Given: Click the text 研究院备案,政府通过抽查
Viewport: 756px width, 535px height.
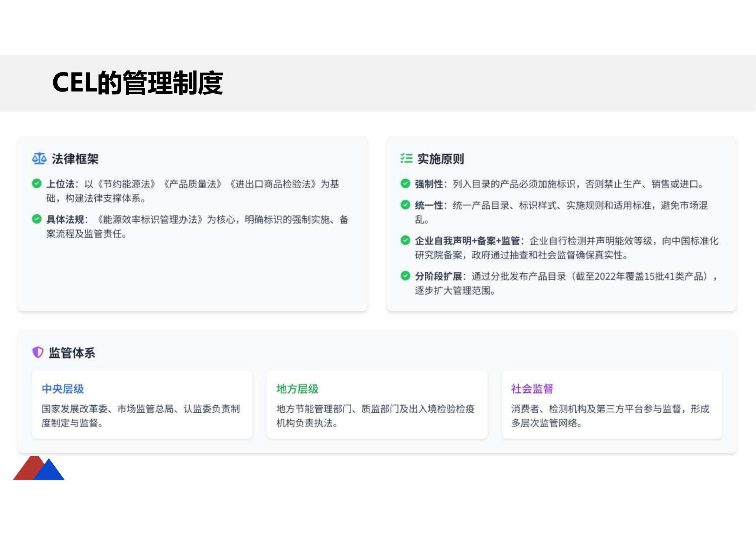Looking at the screenshot, I should 472,255.
